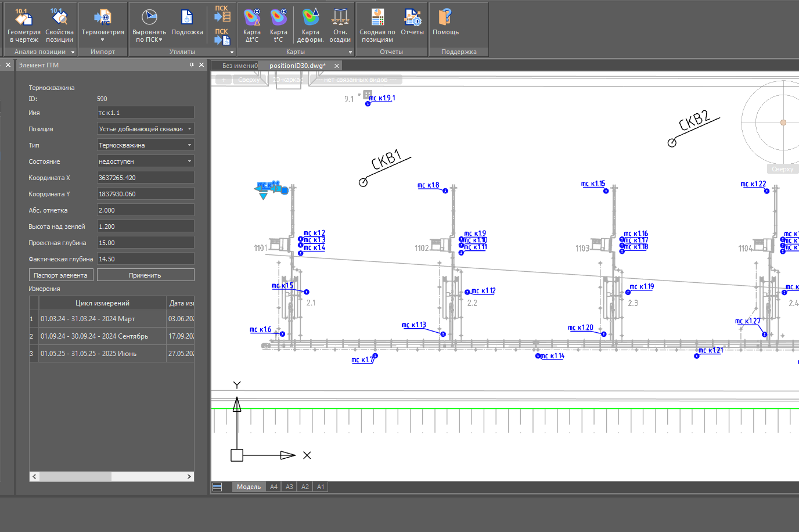The image size is (799, 532).
Task: Open the layout list icon beside Модель
Action: coord(217,487)
